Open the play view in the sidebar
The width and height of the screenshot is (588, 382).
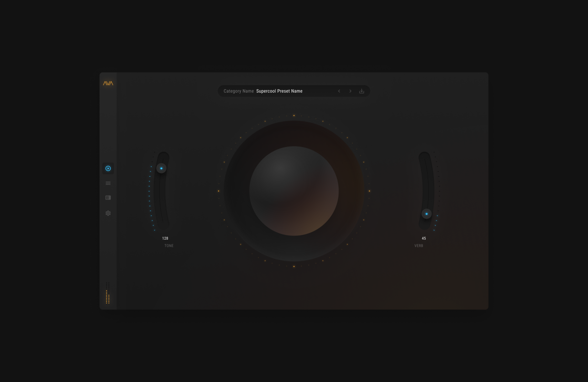pos(108,169)
